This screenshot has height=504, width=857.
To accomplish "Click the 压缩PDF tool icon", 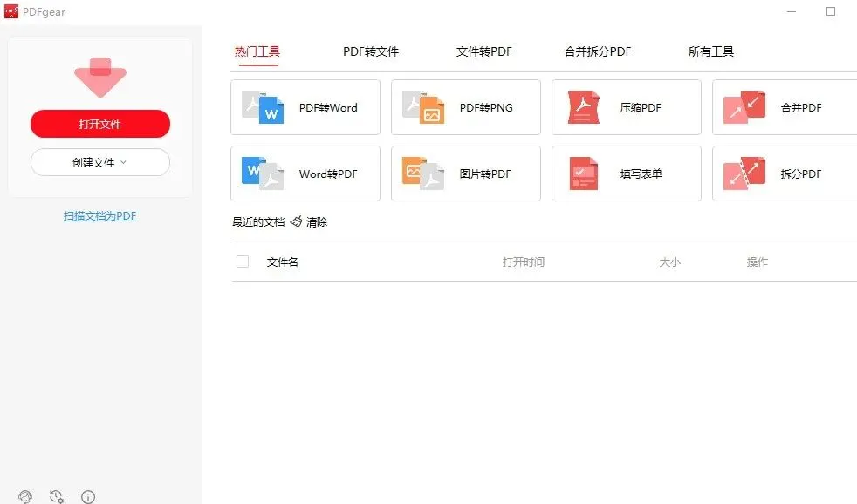I will point(583,107).
